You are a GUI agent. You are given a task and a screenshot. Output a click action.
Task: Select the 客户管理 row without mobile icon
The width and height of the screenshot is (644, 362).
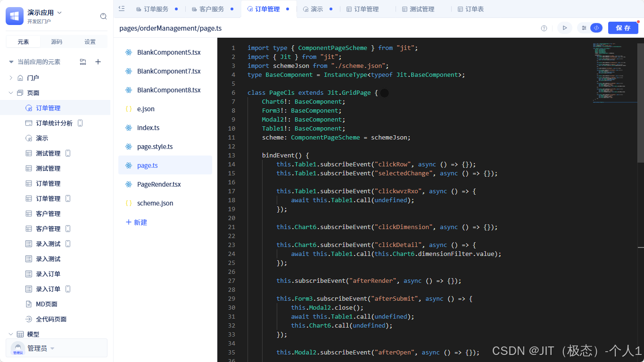55,214
